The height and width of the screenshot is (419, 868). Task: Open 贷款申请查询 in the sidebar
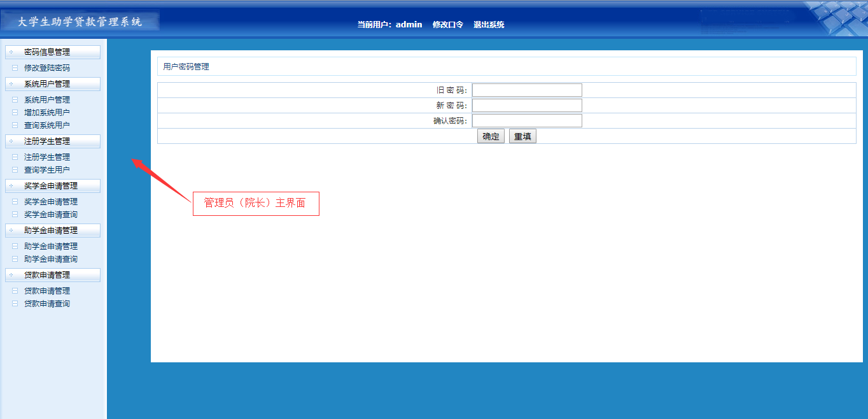(x=47, y=304)
